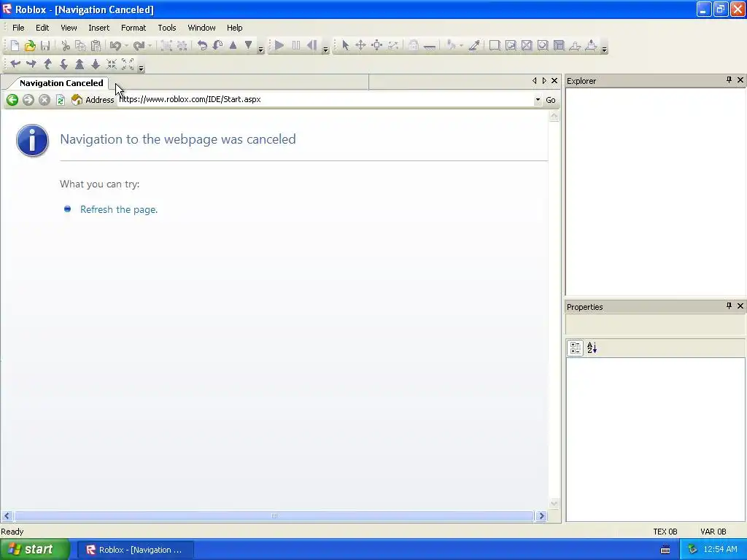Choose the Weld surface icon

point(527,46)
